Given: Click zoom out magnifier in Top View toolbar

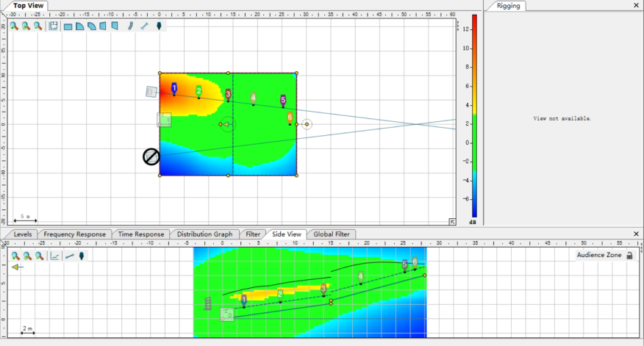Looking at the screenshot, I should 37,26.
